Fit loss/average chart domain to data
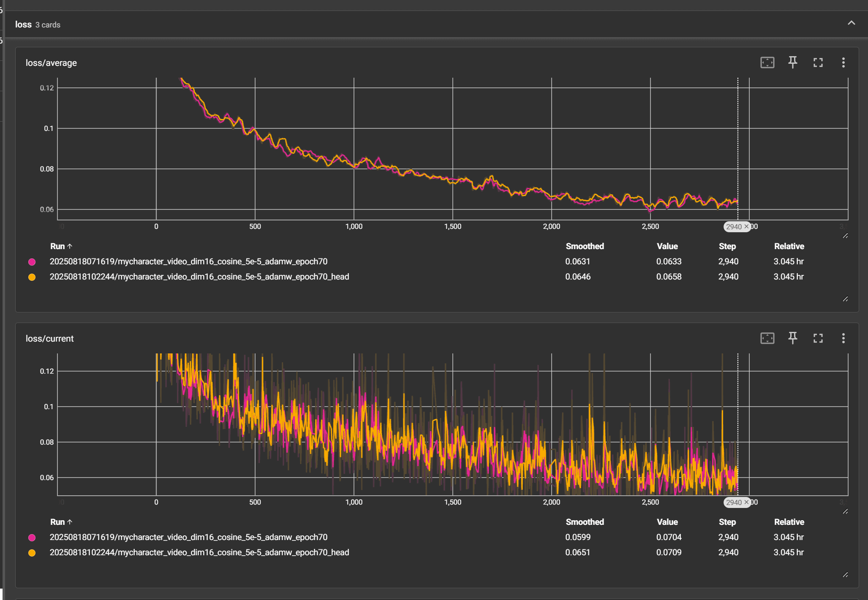868x600 pixels. [x=767, y=62]
